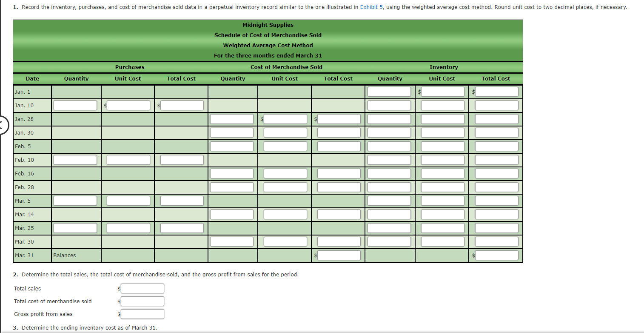This screenshot has height=333, width=644.
Task: Click Mar. 30 Inventory Total Cost field
Action: 497,241
